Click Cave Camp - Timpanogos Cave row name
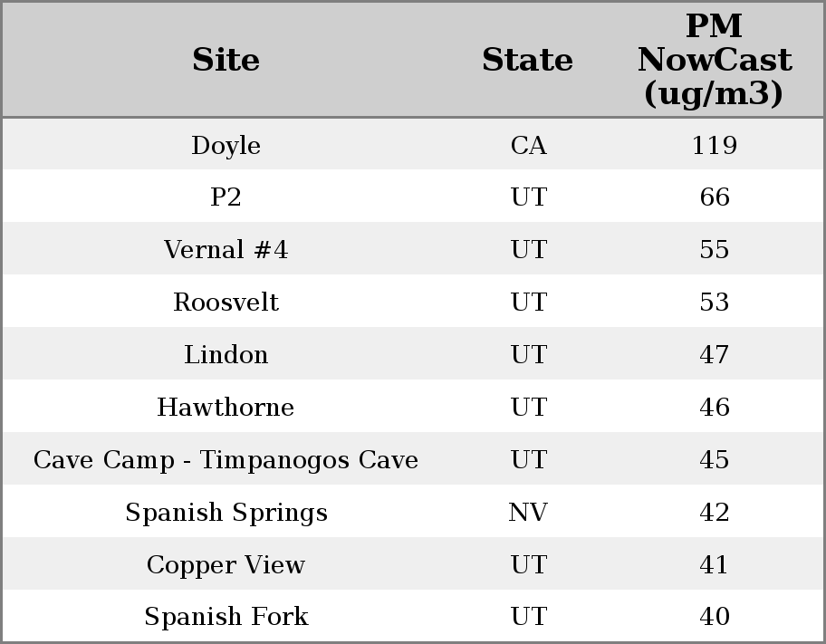Image resolution: width=826 pixels, height=644 pixels. (226, 460)
